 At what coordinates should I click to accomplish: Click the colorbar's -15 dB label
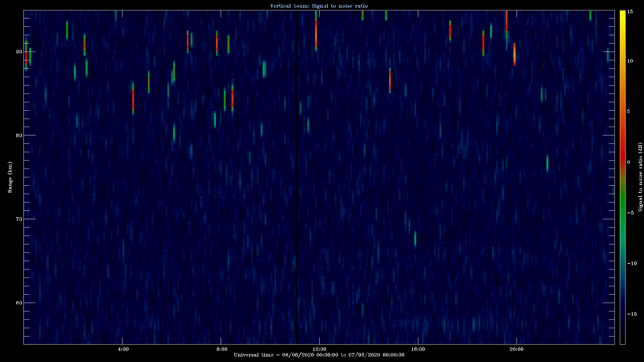pyautogui.click(x=632, y=314)
